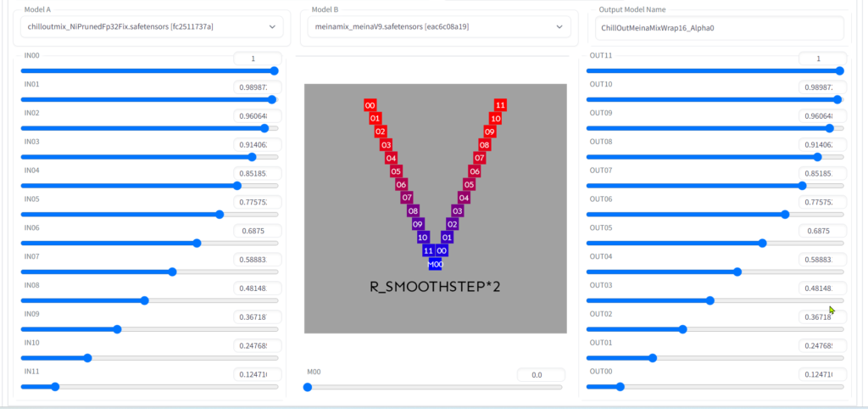Click the blue M00 block in graph

pos(435,264)
